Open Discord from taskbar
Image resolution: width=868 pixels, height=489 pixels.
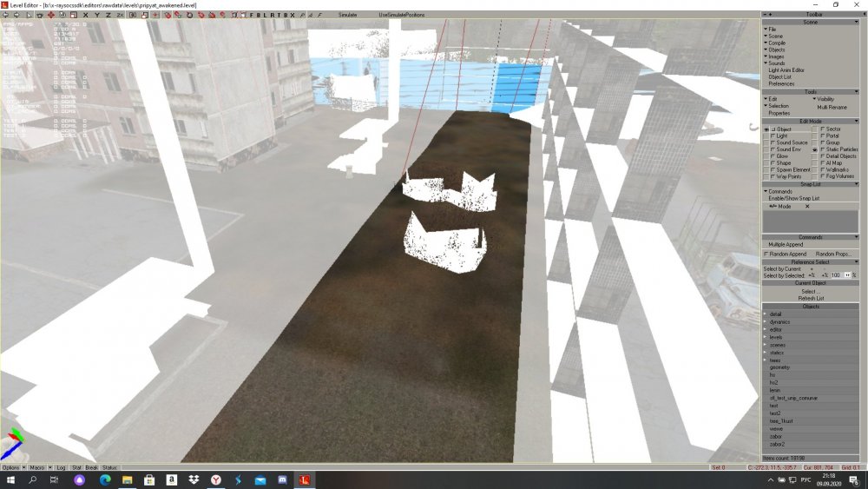282,480
